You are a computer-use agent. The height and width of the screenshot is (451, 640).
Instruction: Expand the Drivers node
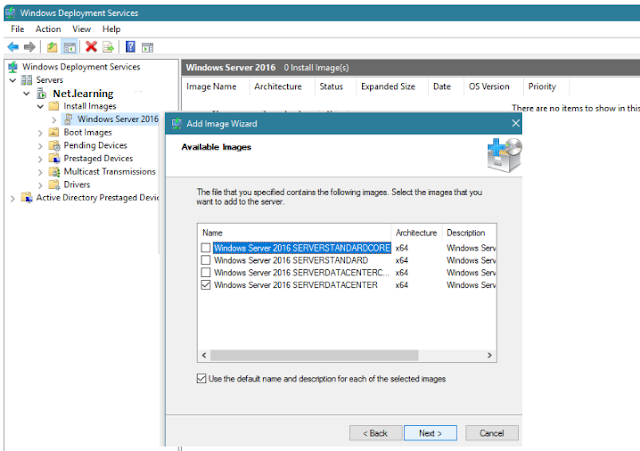coord(40,185)
